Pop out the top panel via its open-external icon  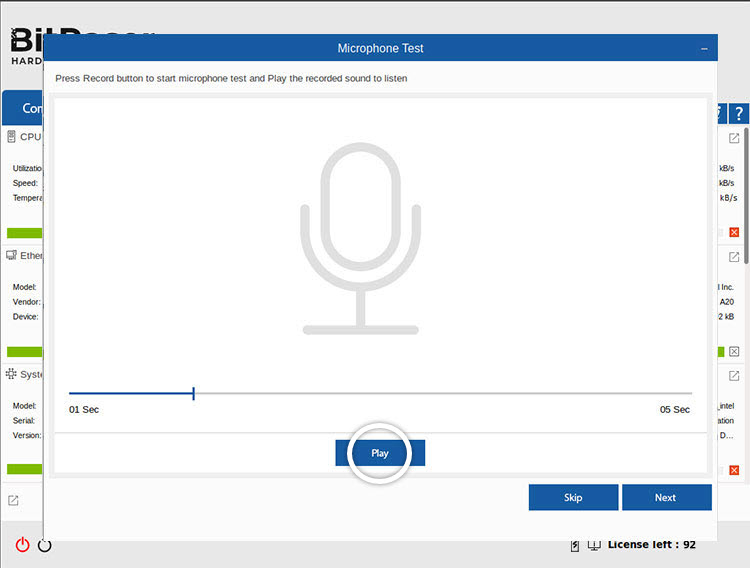734,138
